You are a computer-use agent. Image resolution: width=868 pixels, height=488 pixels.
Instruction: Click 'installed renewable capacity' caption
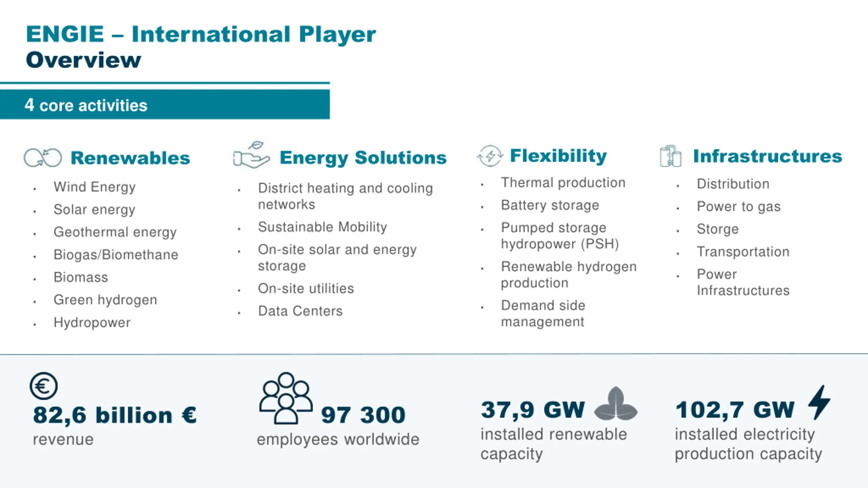[x=554, y=444]
